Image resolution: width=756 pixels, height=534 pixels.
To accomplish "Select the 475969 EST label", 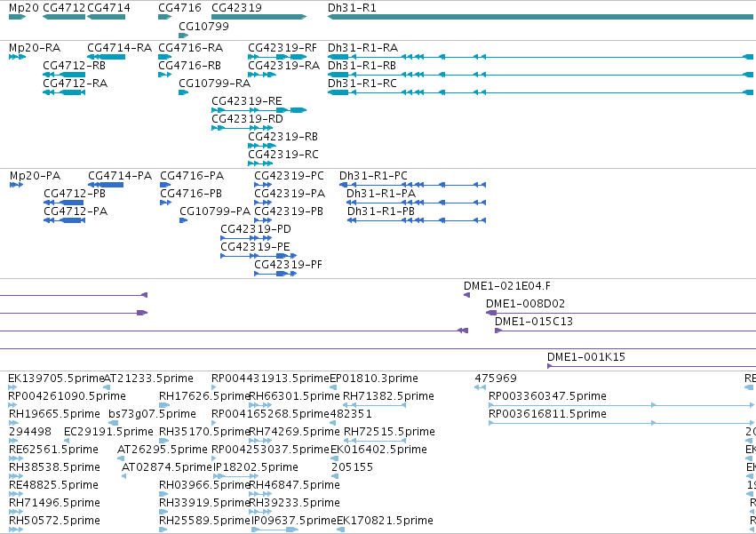I will pos(496,379).
